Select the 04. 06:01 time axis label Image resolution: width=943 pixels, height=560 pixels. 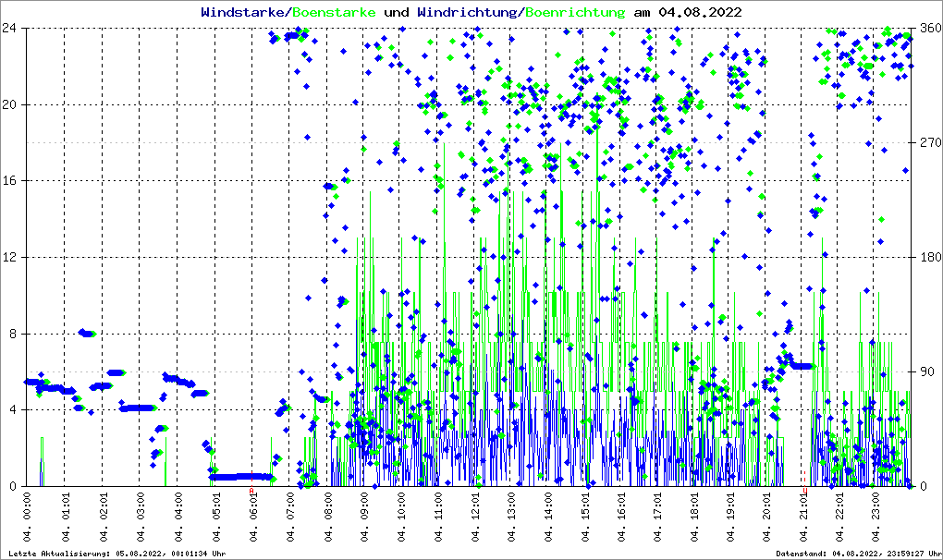coord(251,519)
